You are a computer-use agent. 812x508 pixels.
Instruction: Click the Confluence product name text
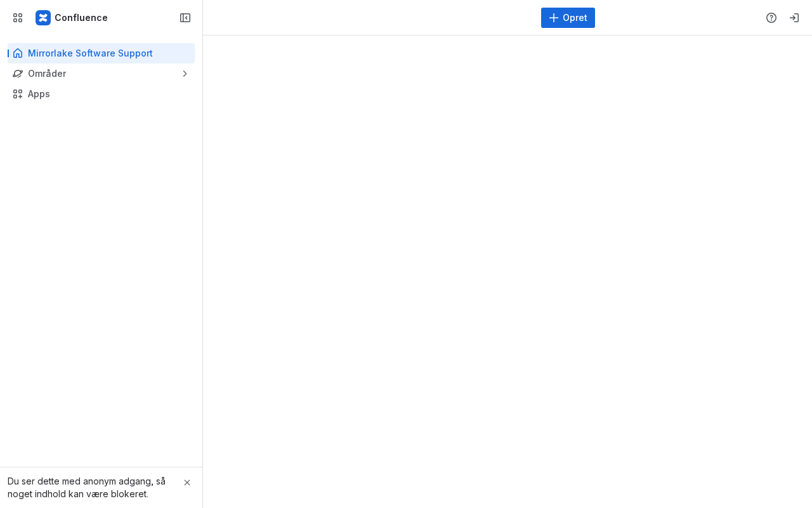81,18
